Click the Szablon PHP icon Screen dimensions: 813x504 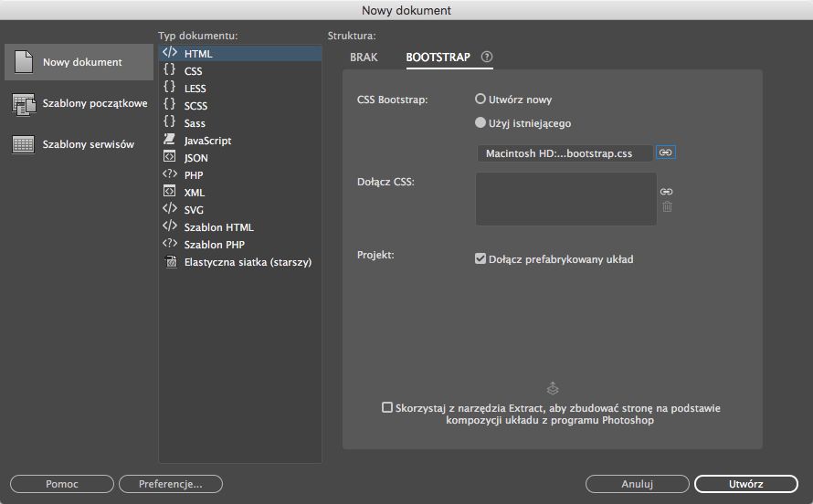(x=170, y=244)
